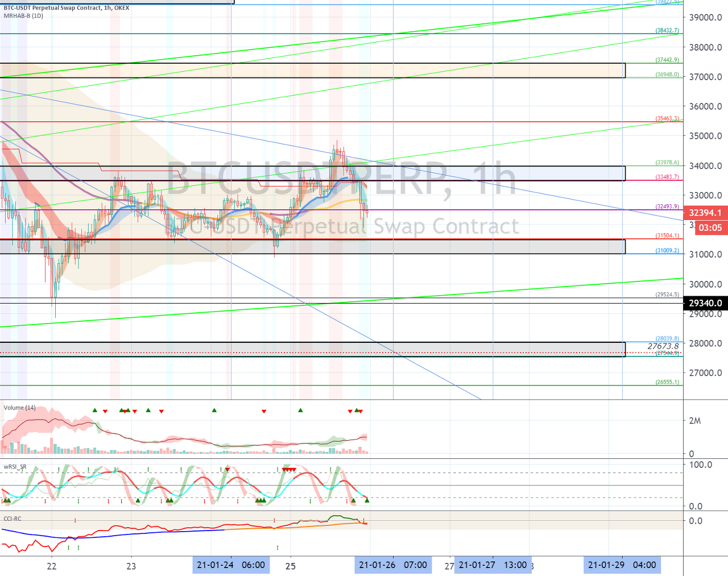The width and height of the screenshot is (728, 576).
Task: Click the purple (32493.9) level label
Action: [667, 207]
